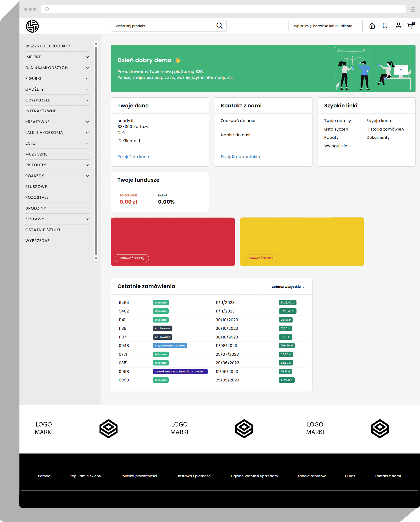Open the bookmark wishlist icon
The image size is (420, 522).
[x=385, y=26]
